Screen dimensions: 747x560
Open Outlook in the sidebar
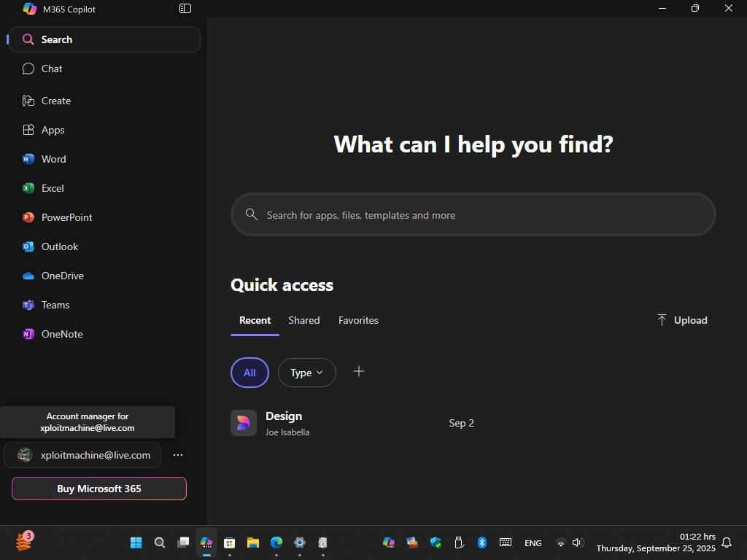(x=59, y=246)
